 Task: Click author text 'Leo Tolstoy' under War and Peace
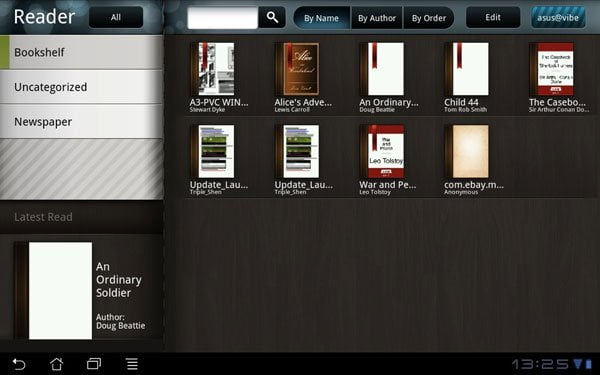[375, 192]
